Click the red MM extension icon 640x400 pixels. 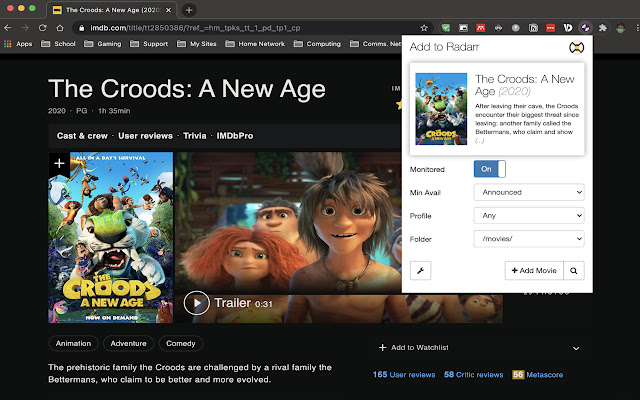pyautogui.click(x=480, y=28)
